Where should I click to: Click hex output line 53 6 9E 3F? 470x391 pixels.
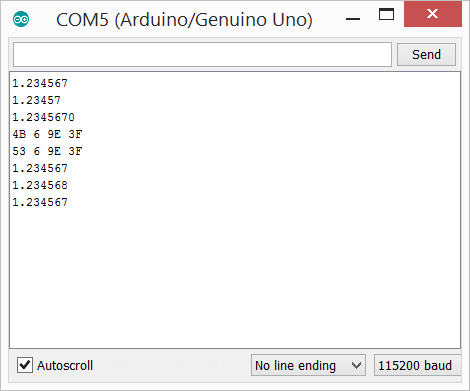click(x=47, y=151)
